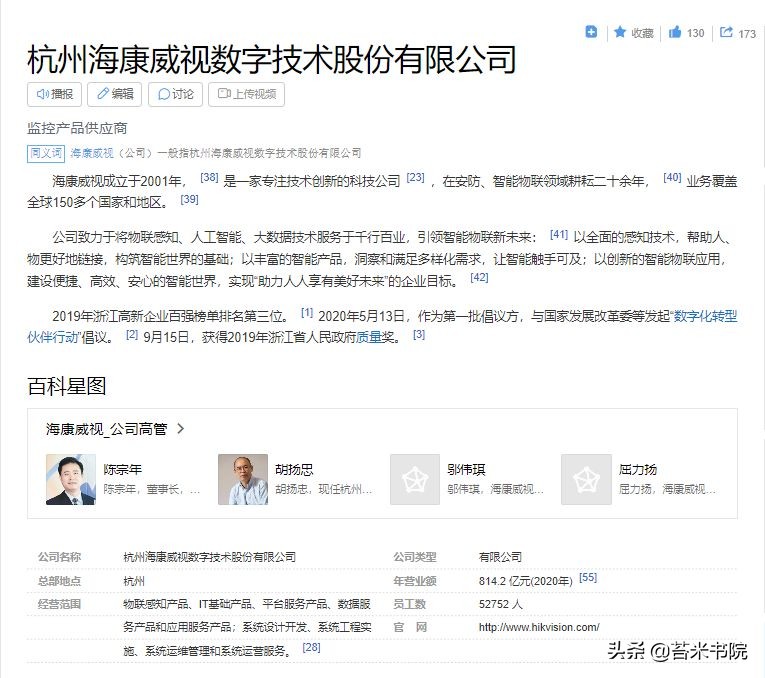The height and width of the screenshot is (678, 765).
Task: Open the 海康威视 synonym link
Action: 92,153
